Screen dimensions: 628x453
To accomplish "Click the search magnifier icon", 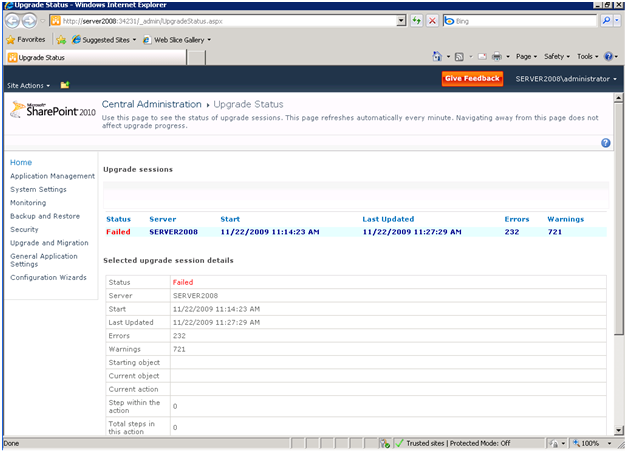I will 607,21.
